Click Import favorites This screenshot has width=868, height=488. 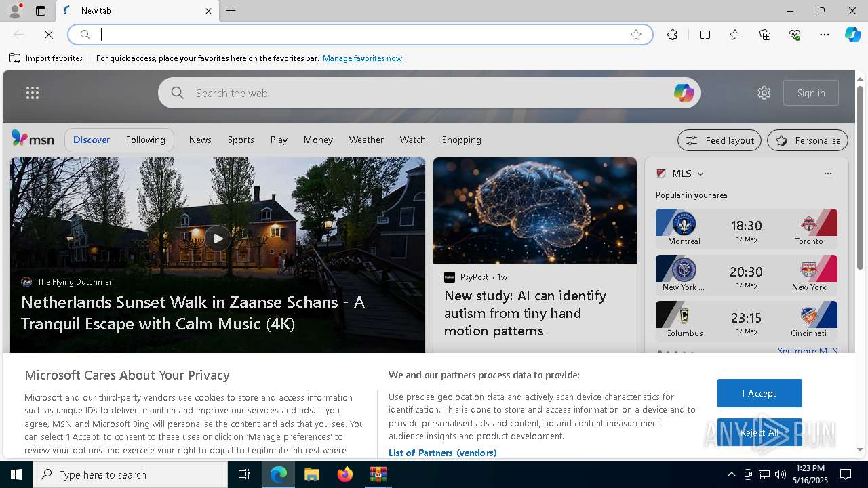[x=46, y=58]
